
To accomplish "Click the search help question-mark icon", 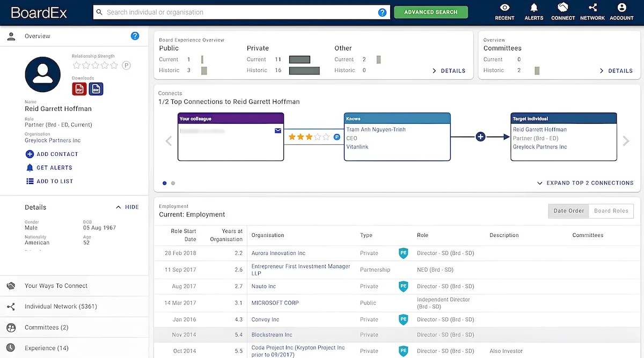I will (x=382, y=12).
